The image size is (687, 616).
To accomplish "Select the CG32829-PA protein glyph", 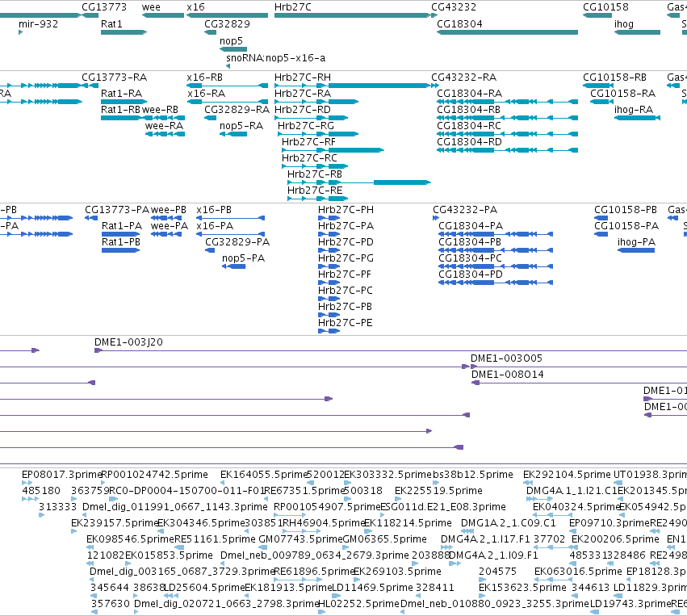I will [x=210, y=250].
